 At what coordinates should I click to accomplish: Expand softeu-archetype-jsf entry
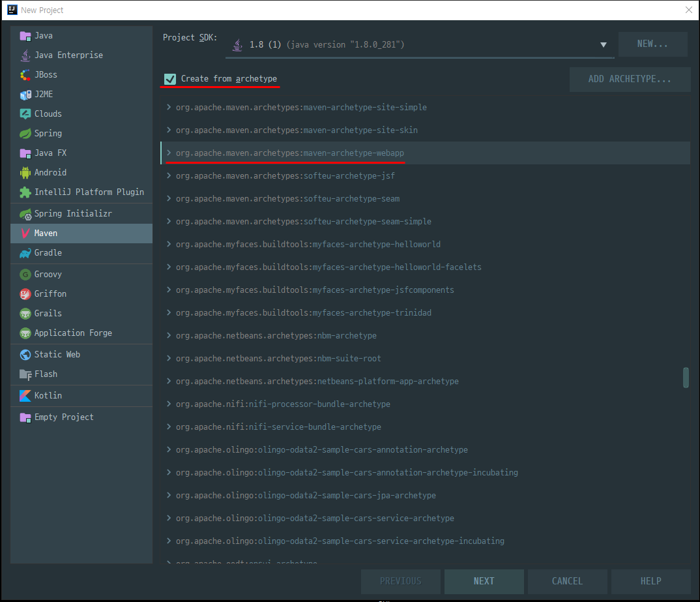pyautogui.click(x=169, y=175)
